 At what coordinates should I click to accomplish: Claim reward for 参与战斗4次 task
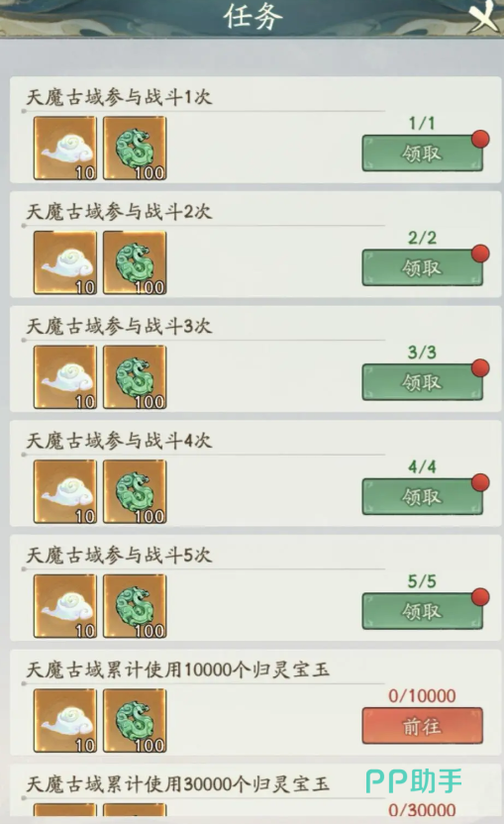click(423, 496)
